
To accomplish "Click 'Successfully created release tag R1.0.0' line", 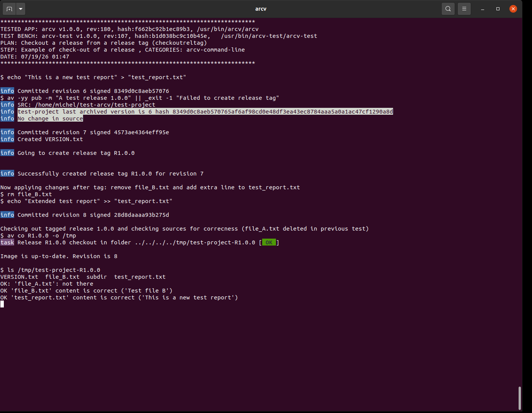I will coord(111,174).
